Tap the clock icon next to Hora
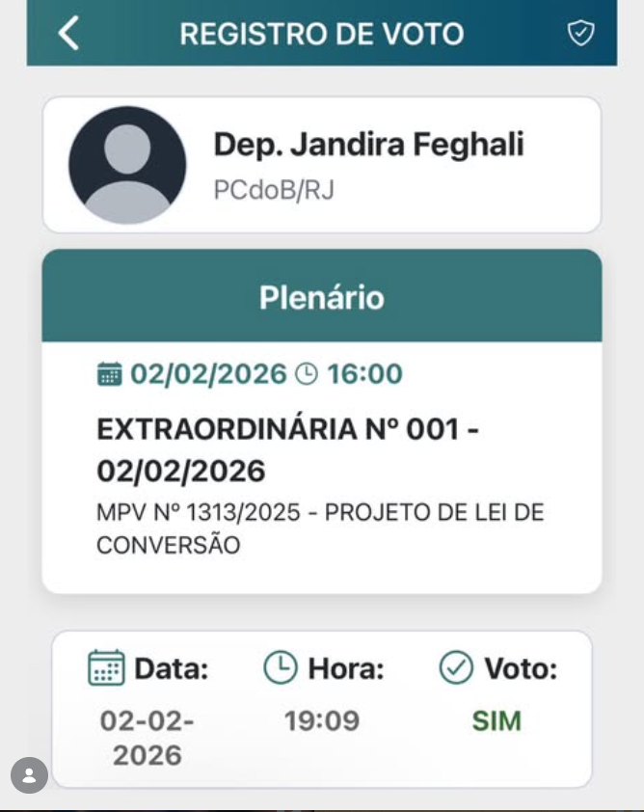 (280, 667)
